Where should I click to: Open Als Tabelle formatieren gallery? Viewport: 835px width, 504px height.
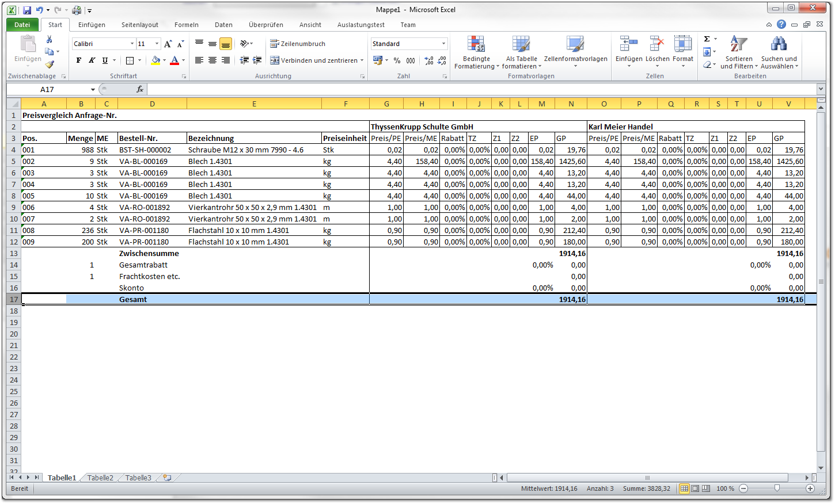point(521,52)
